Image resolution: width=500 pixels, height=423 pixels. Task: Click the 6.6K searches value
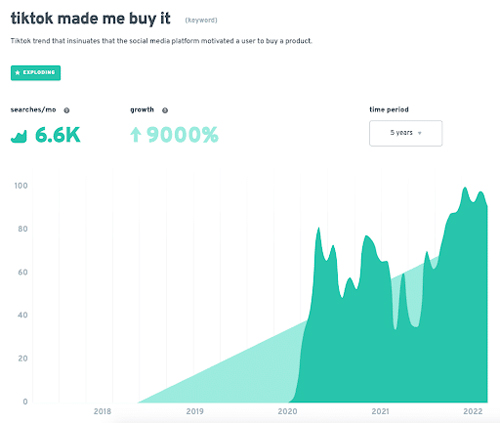pos(58,135)
